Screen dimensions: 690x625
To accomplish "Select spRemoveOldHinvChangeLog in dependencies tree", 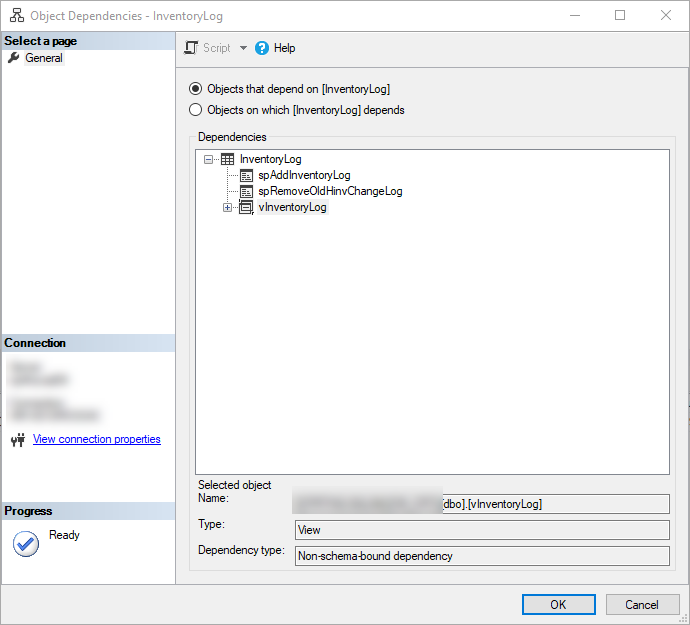I will (x=330, y=191).
